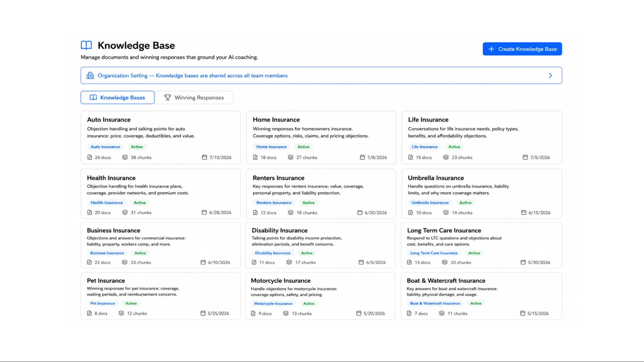Open the Pet Insurance card title
Viewport: 644px width, 362px height.
(x=106, y=281)
